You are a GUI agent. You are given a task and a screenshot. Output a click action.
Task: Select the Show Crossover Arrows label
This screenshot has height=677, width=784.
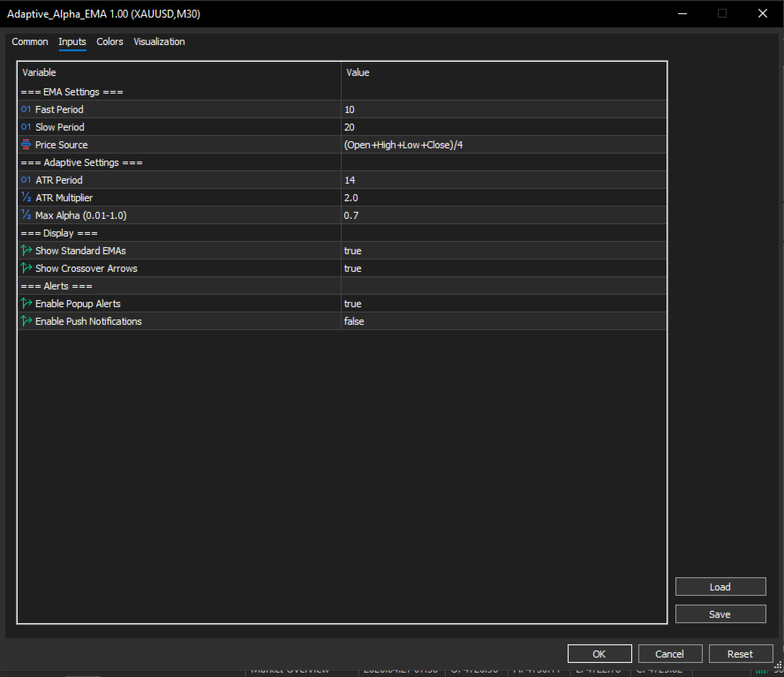86,268
